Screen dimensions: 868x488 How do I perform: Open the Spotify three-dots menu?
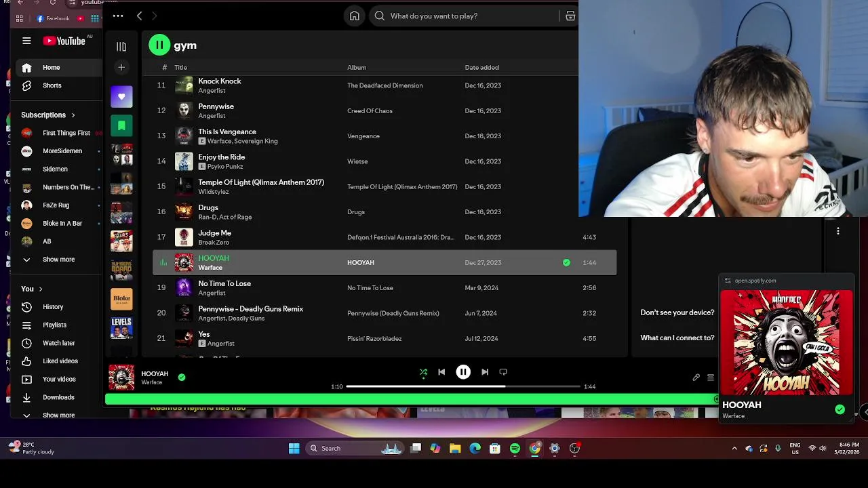(x=118, y=16)
